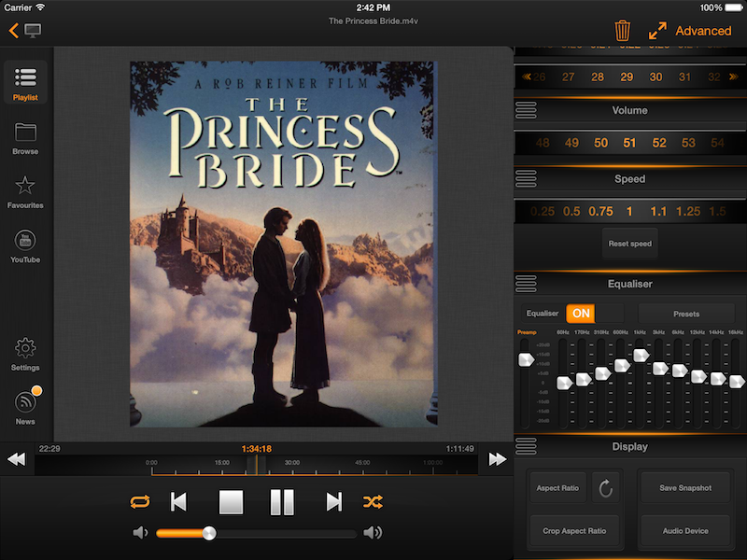Tap the orange back arrow
This screenshot has width=747, height=560.
click(x=14, y=31)
